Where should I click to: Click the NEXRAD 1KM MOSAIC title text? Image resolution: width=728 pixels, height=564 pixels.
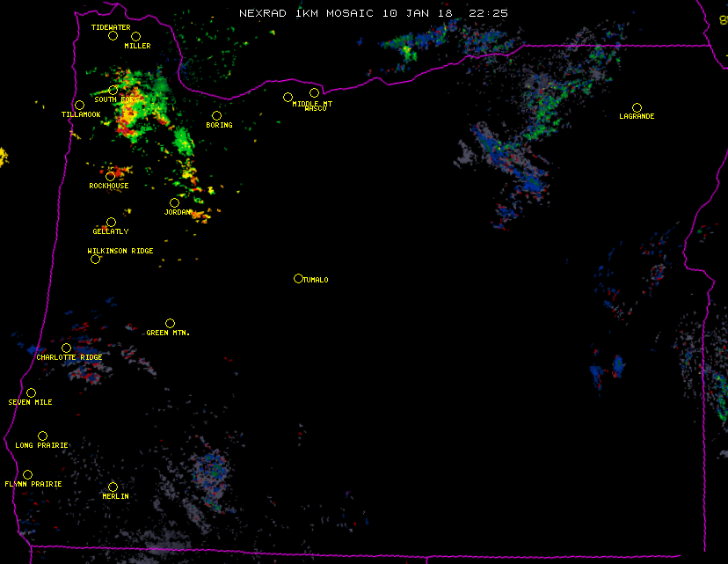374,13
